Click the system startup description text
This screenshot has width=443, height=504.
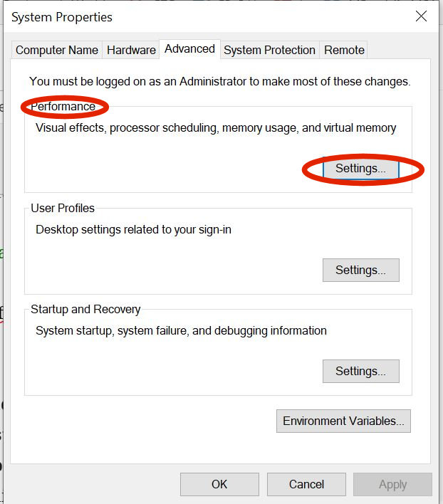[x=181, y=330]
